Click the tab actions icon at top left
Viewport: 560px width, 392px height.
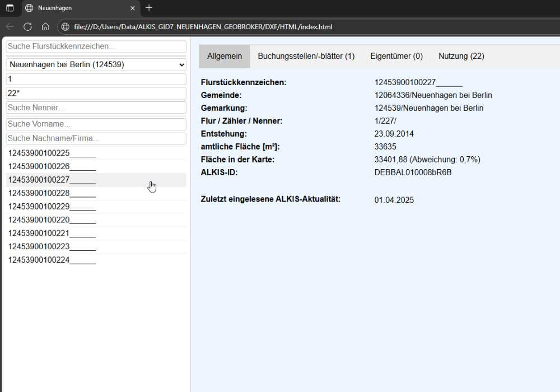(x=10, y=8)
